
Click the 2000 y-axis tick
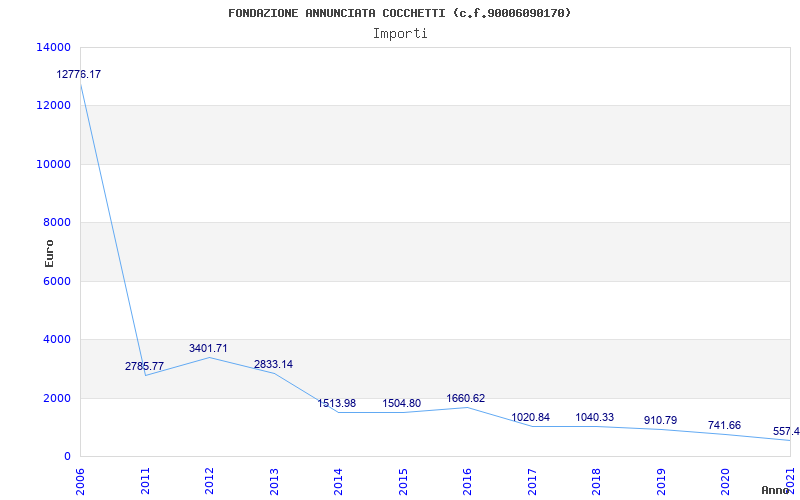(x=56, y=398)
